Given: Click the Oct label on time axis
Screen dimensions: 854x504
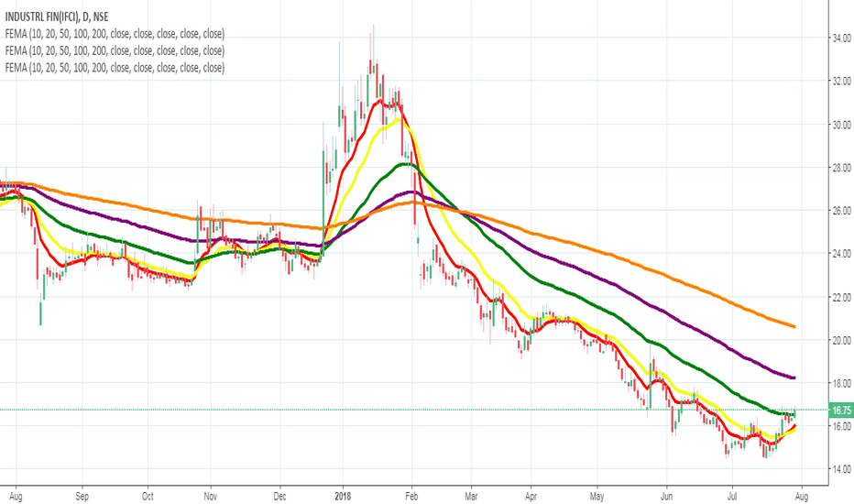Looking at the screenshot, I should 148,497.
